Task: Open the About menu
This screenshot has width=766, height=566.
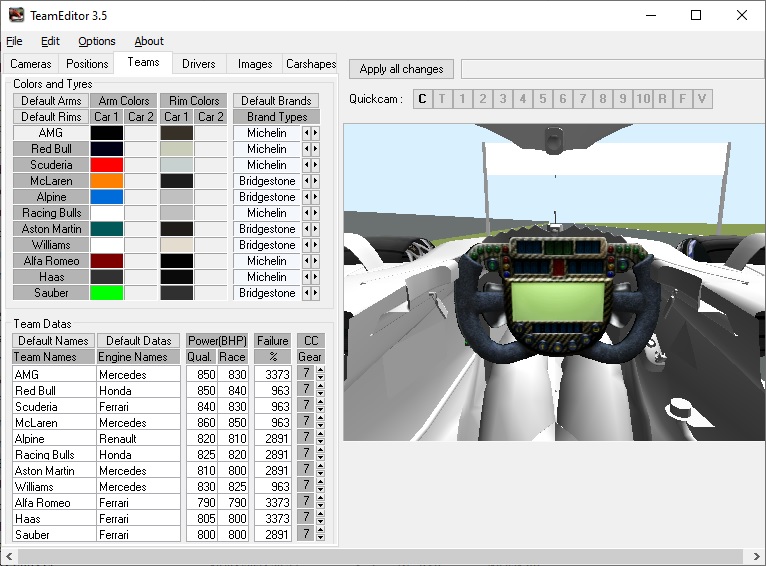Action: [149, 42]
